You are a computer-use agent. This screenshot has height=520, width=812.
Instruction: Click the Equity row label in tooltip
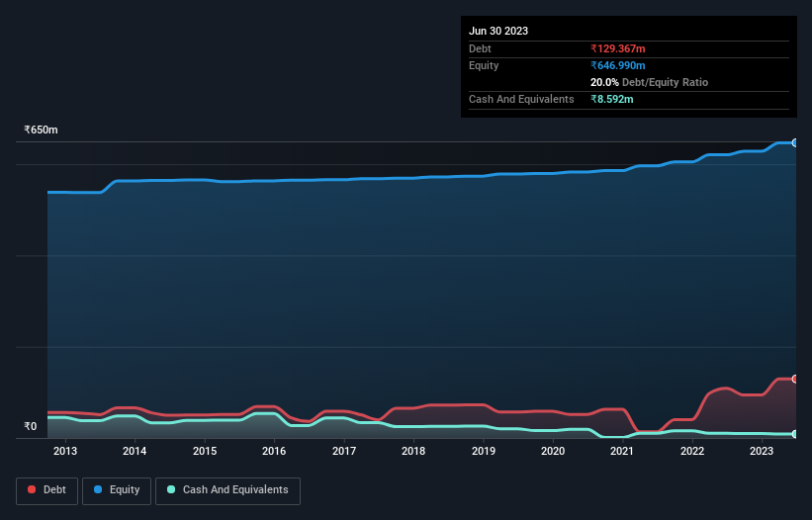point(484,65)
